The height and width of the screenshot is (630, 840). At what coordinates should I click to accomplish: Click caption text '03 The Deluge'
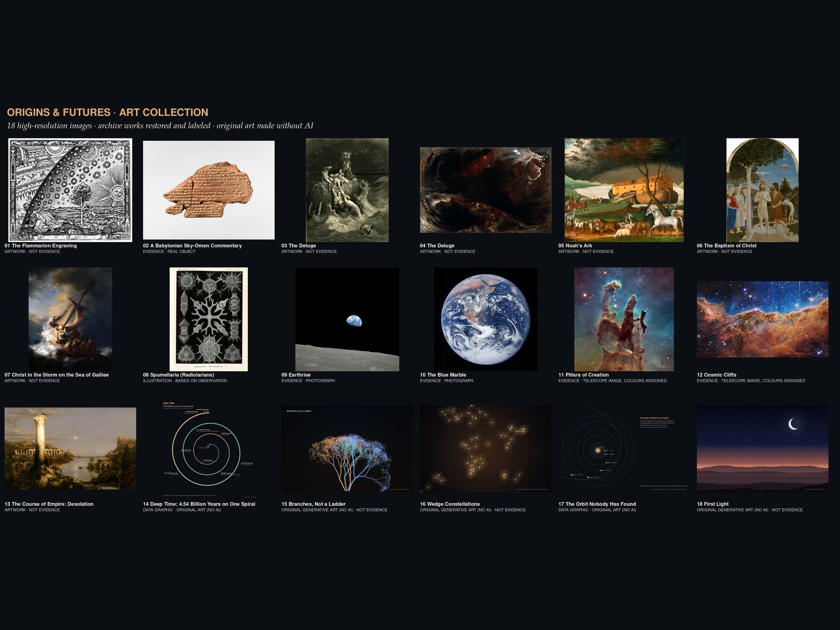[x=299, y=246]
